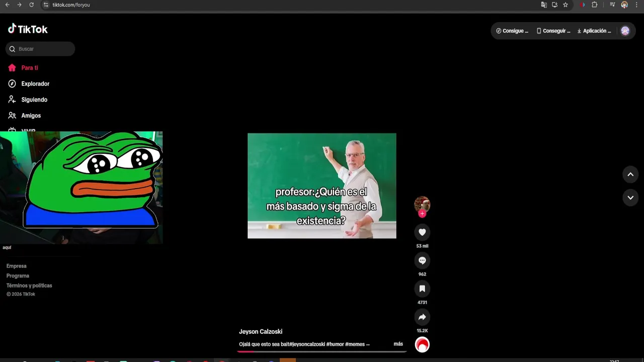Click the professor video to pause
This screenshot has height=362, width=644.
(x=322, y=186)
